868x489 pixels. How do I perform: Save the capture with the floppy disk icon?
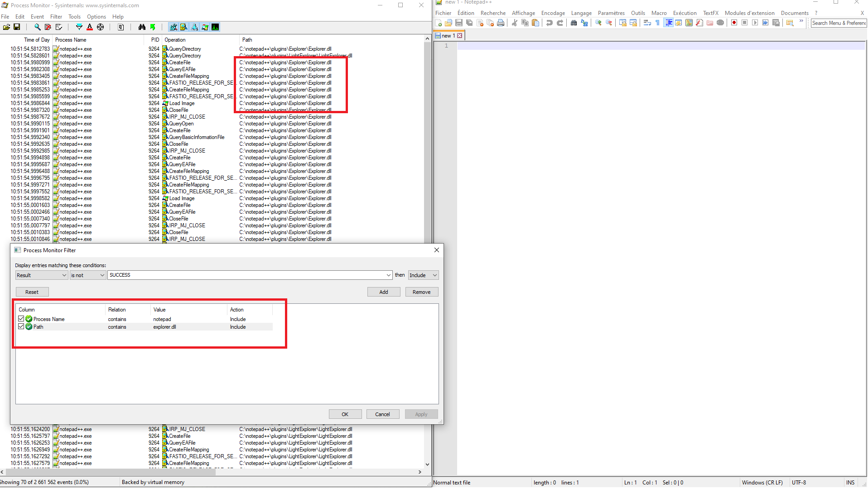click(17, 27)
